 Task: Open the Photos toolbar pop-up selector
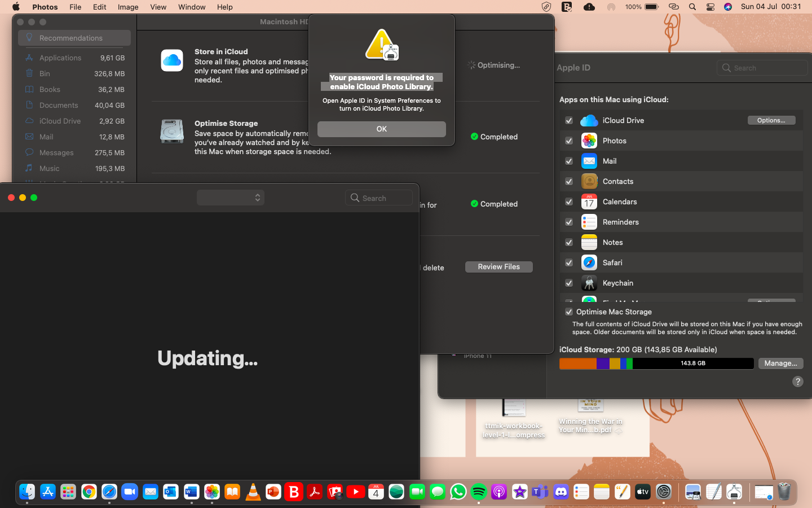(231, 198)
